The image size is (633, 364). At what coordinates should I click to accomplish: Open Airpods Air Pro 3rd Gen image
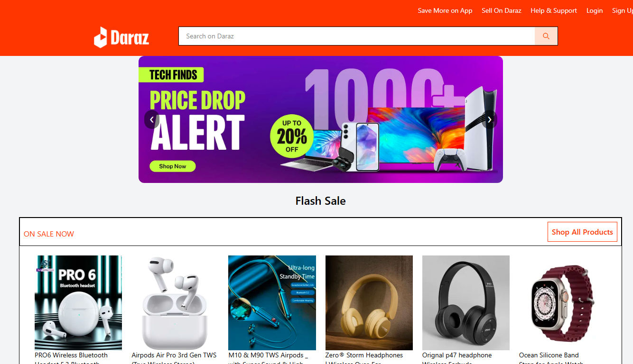[x=175, y=303]
